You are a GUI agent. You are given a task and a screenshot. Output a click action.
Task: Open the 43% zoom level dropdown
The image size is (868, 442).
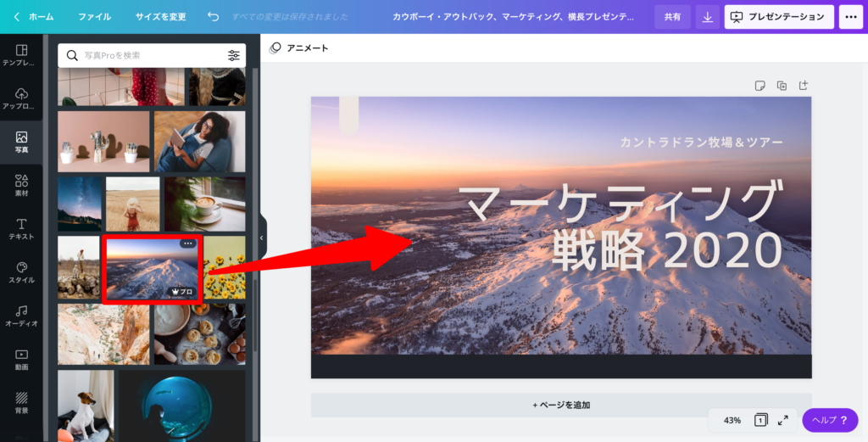coord(732,421)
